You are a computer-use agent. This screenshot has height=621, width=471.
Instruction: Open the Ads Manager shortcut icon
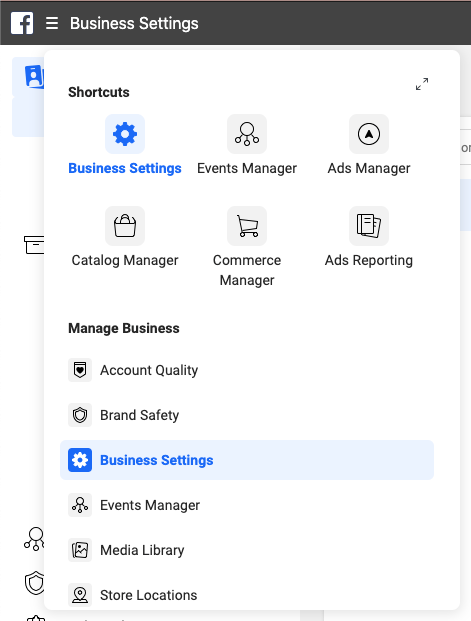pos(369,134)
